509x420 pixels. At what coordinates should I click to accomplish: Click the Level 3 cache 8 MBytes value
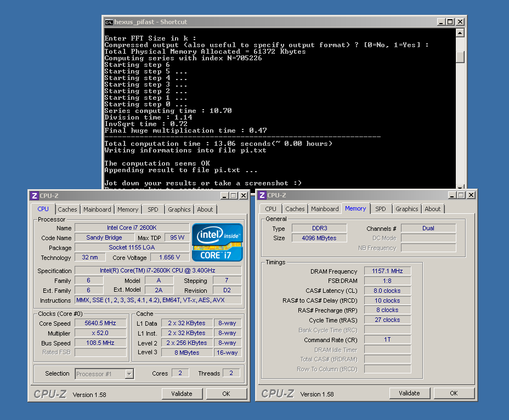[x=187, y=353]
